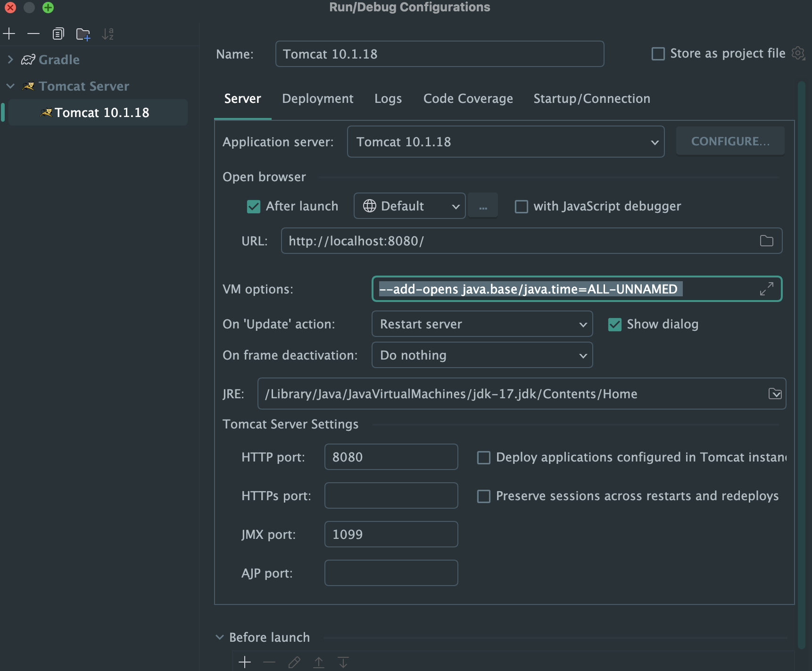Zoom the window with green button

point(48,8)
